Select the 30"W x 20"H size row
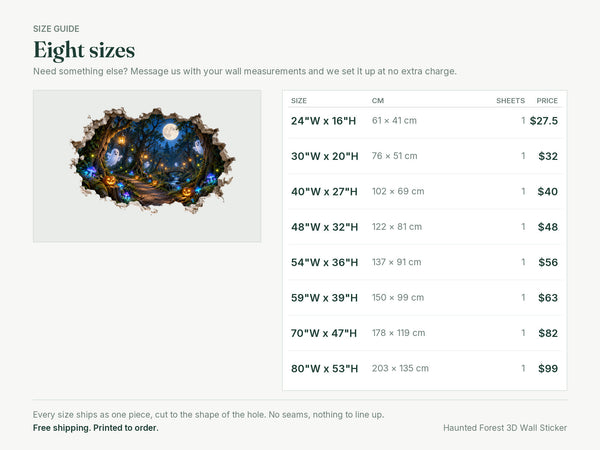Image resolution: width=600 pixels, height=450 pixels. (x=425, y=156)
